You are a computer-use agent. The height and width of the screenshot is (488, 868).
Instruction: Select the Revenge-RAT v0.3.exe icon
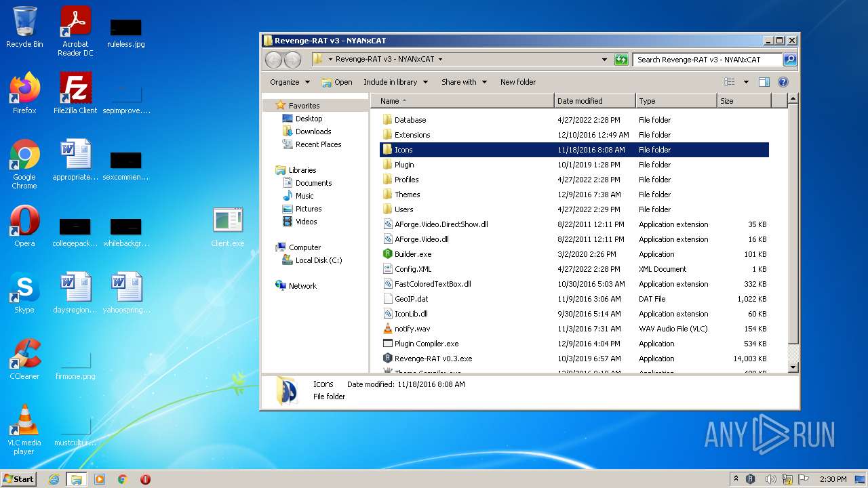click(387, 359)
